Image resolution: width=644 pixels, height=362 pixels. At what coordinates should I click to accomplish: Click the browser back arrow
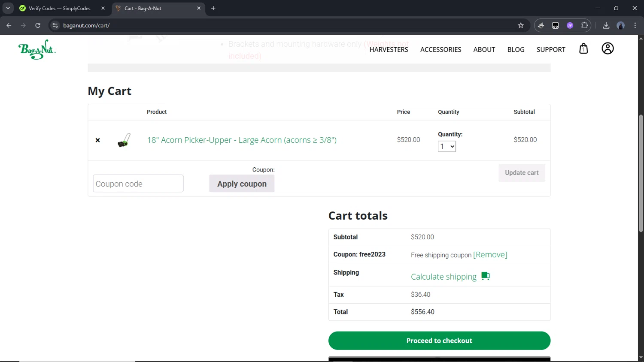tap(9, 25)
